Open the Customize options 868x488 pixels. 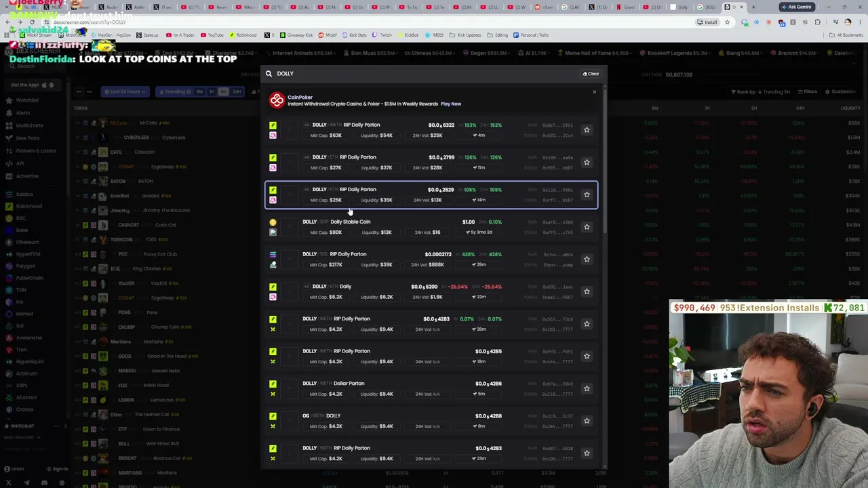click(841, 91)
